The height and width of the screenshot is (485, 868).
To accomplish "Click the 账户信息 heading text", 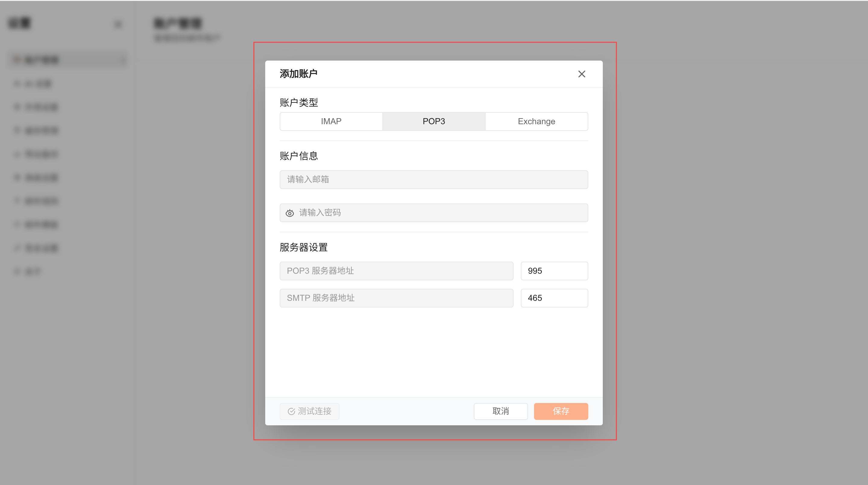I will [x=299, y=156].
